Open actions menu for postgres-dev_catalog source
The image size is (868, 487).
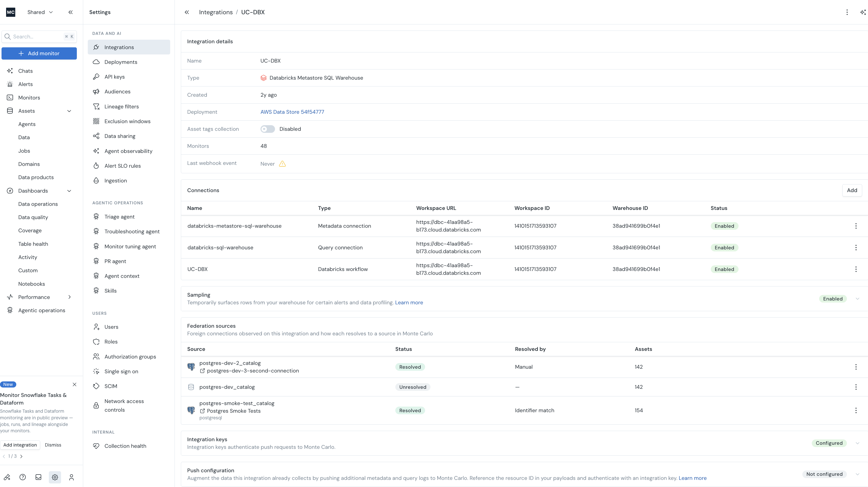tap(856, 387)
